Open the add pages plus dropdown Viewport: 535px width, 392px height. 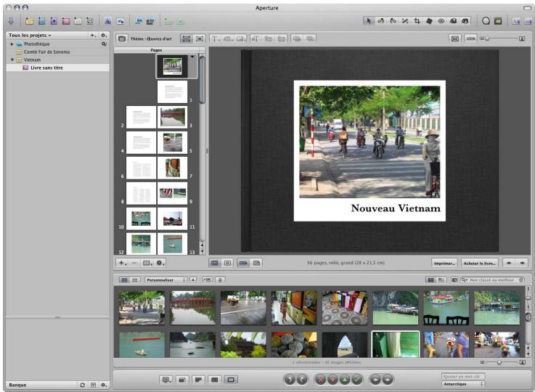click(x=122, y=263)
